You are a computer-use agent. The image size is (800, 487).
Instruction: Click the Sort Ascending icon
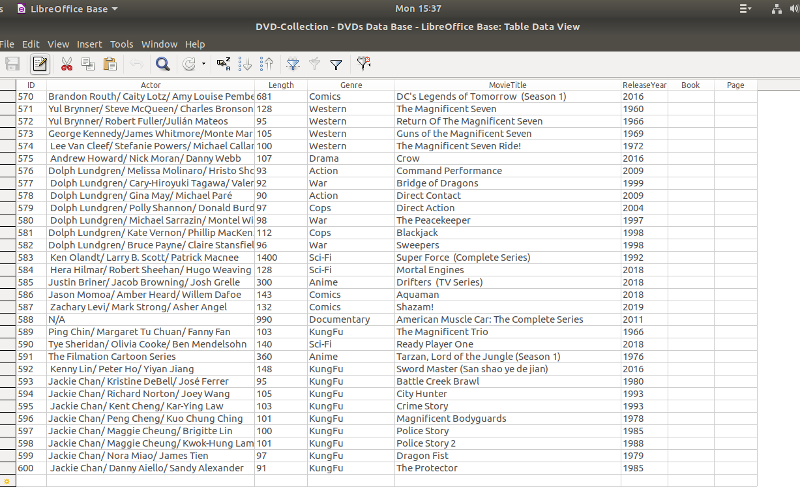[245, 64]
